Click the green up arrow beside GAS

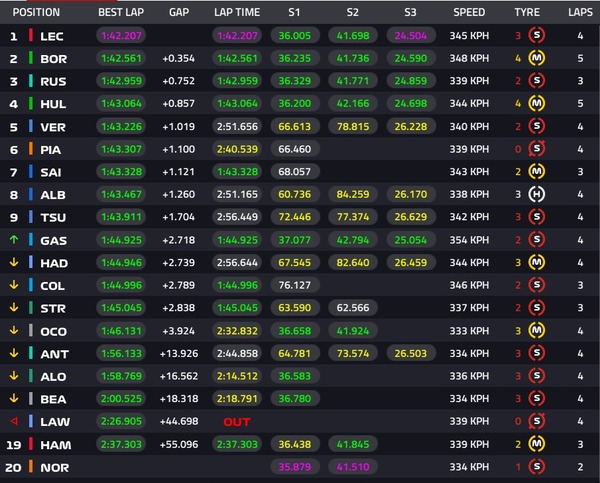coord(14,241)
